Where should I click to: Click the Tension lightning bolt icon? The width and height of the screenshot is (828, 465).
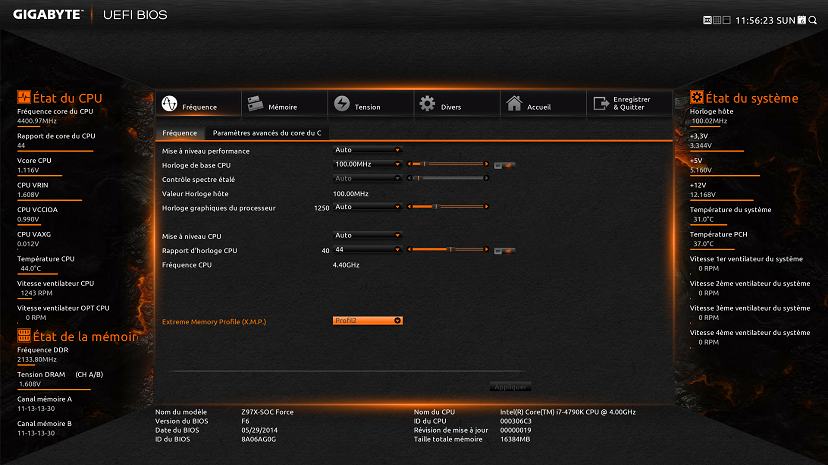click(x=342, y=103)
